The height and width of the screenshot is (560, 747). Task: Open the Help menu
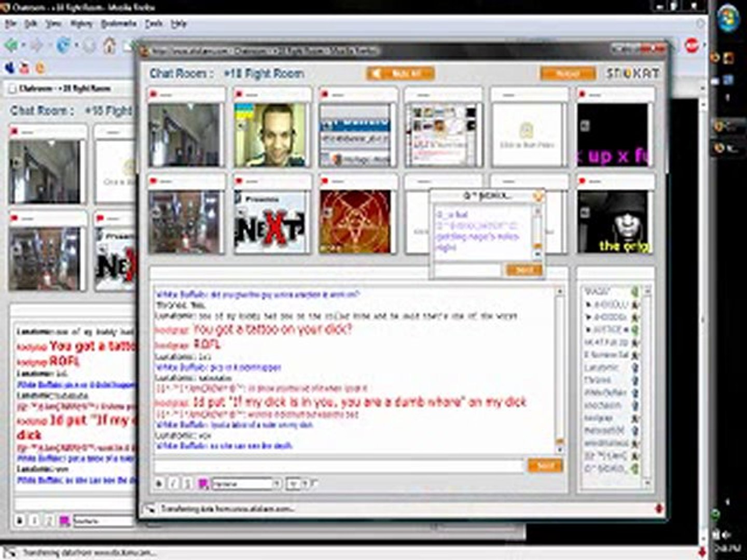tap(179, 24)
